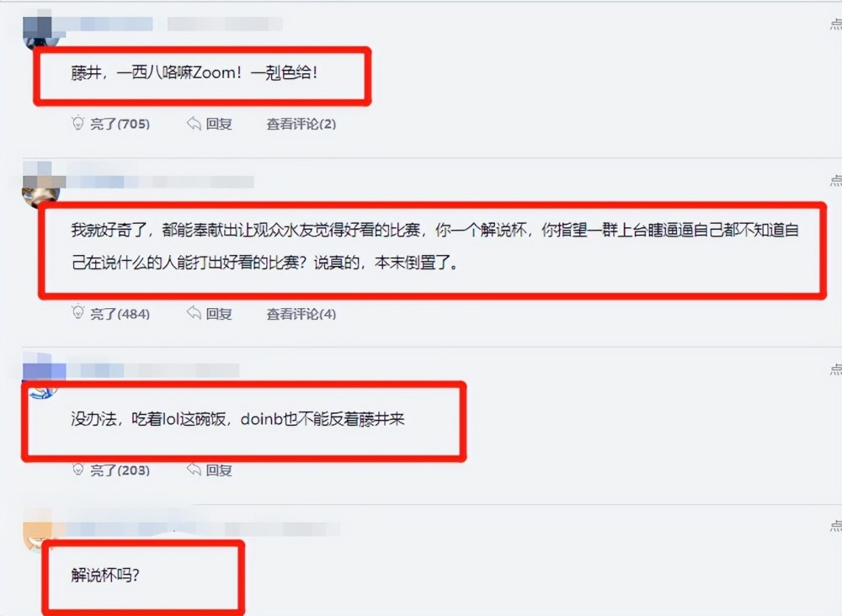Viewport: 842px width, 616px height.
Task: Click the lightbulb icon beside 亮了(203)
Action: (77, 470)
